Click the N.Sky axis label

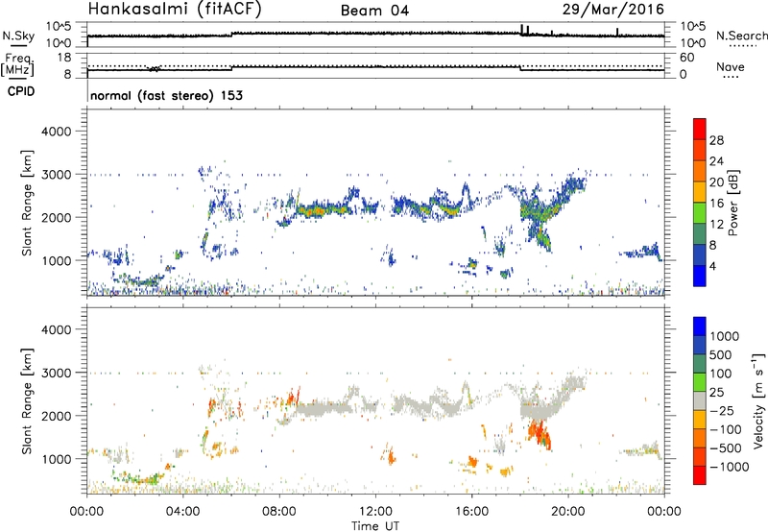[x=18, y=36]
